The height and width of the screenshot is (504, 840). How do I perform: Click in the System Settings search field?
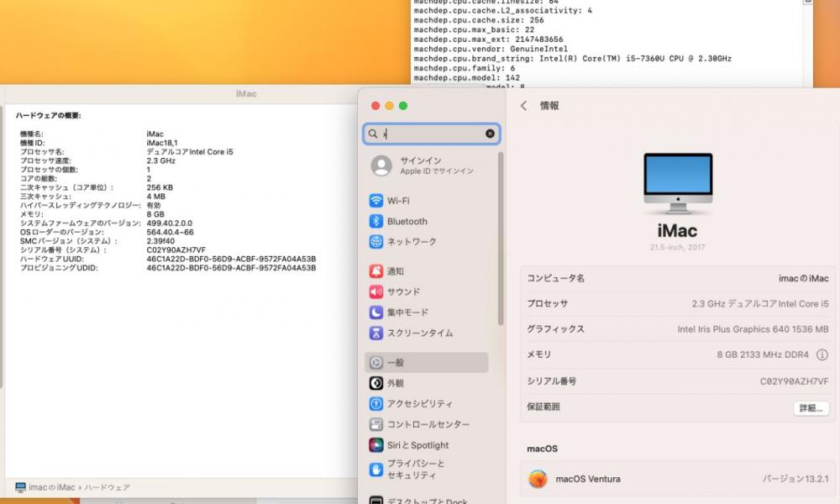coord(431,134)
